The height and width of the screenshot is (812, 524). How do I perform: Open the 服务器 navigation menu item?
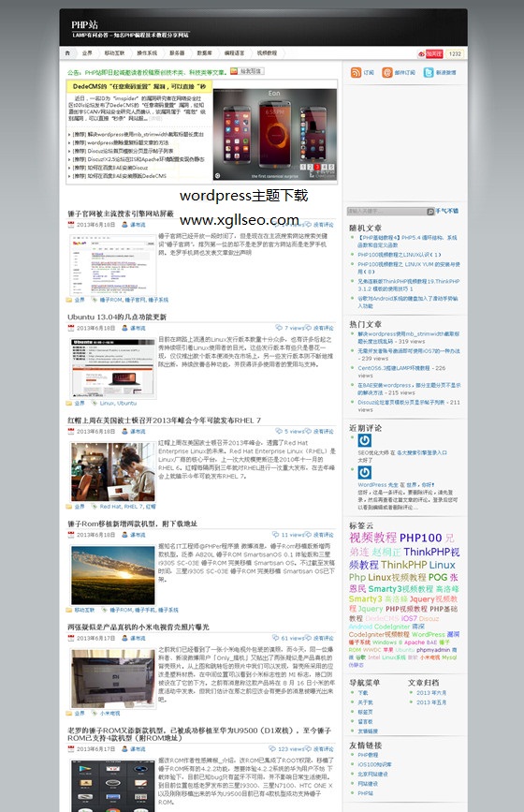pos(177,53)
